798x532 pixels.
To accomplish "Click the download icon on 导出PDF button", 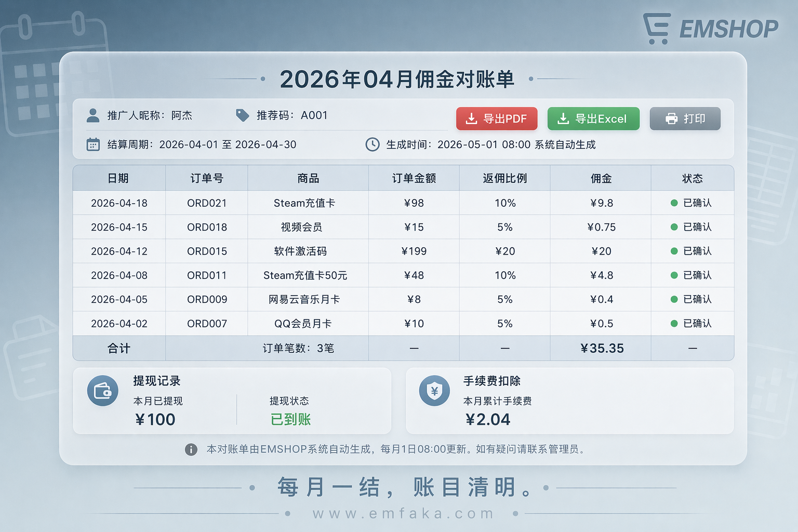I will click(x=471, y=118).
